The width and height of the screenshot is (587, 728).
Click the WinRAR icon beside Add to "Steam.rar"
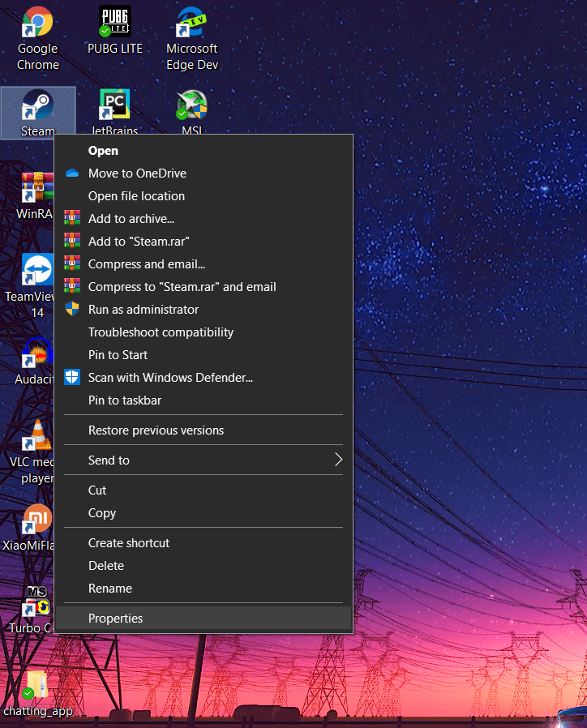tap(72, 241)
